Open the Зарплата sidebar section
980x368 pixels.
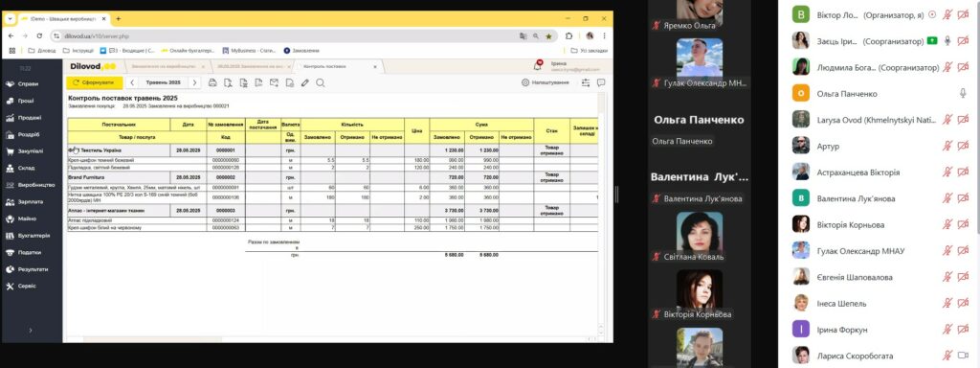click(25, 202)
